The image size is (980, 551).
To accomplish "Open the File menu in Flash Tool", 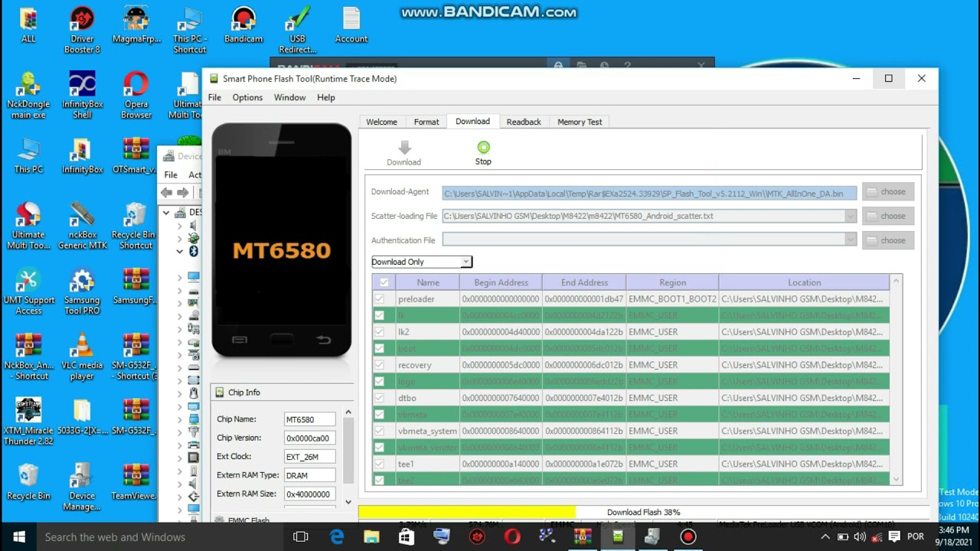I will coord(214,97).
